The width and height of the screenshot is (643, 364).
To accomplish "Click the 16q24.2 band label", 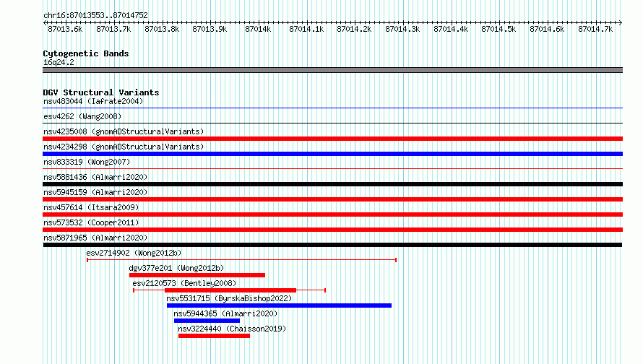I will [x=59, y=62].
